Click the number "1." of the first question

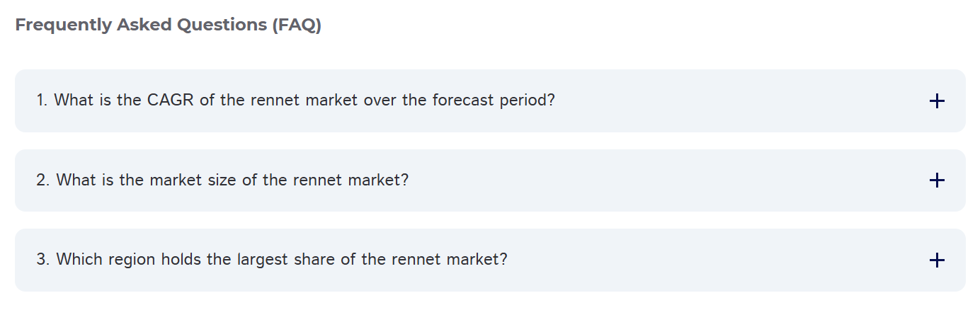click(x=42, y=101)
